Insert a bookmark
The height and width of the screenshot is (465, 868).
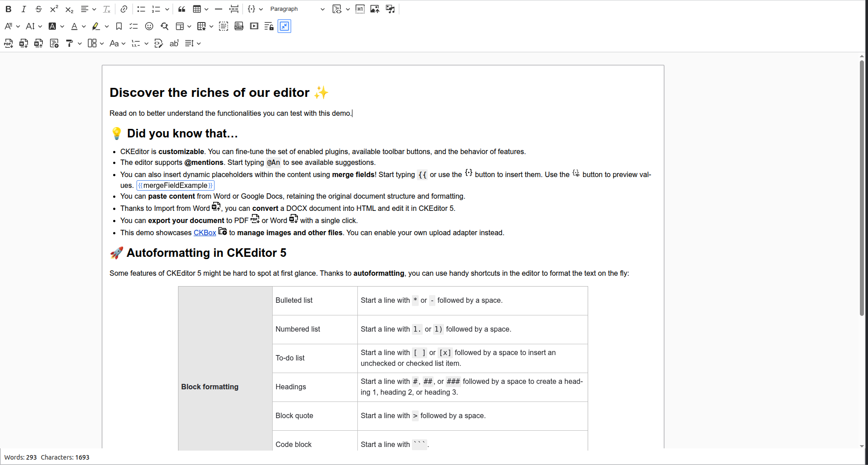click(119, 27)
